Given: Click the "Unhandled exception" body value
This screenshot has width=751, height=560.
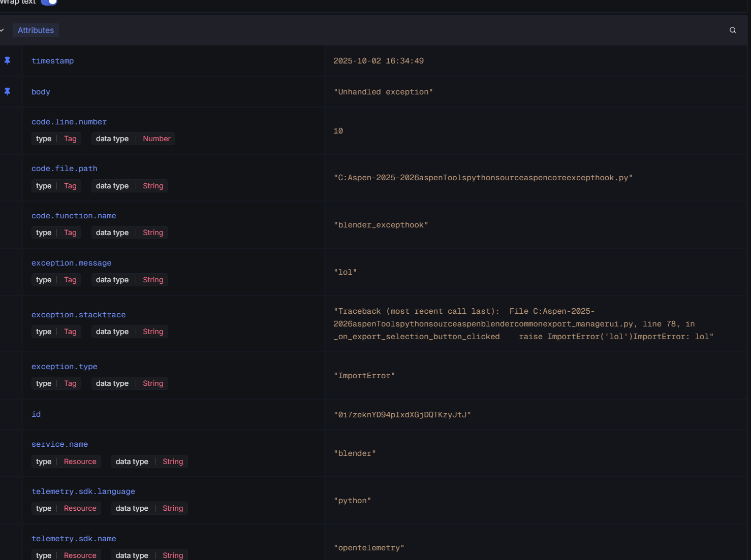Looking at the screenshot, I should coord(383,92).
